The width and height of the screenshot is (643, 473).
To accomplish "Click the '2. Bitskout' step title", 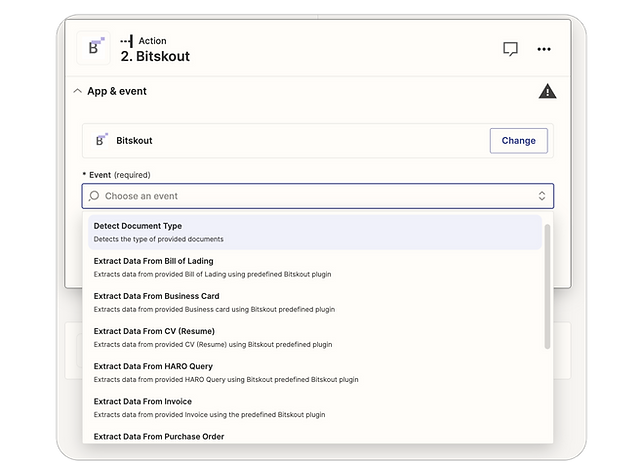I will click(155, 56).
